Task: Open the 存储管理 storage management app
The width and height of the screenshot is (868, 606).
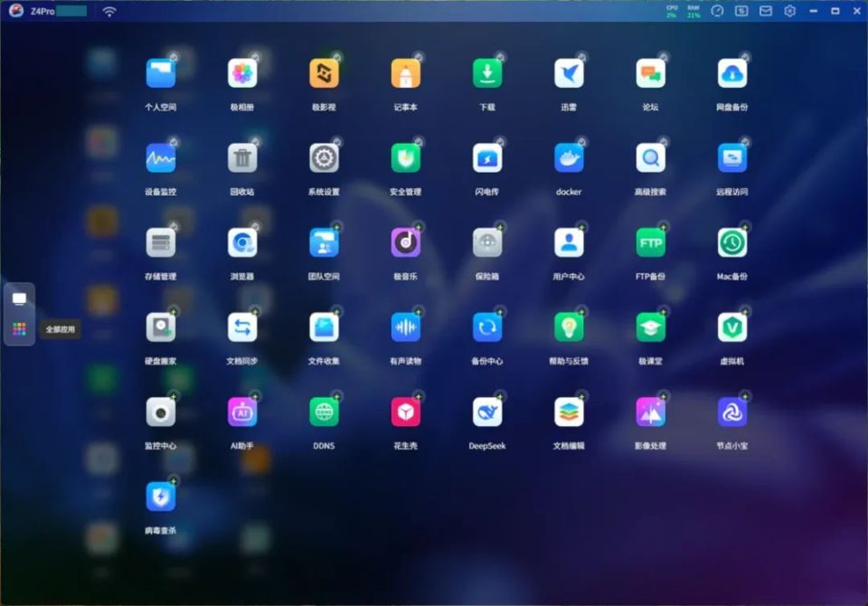Action: pyautogui.click(x=161, y=243)
